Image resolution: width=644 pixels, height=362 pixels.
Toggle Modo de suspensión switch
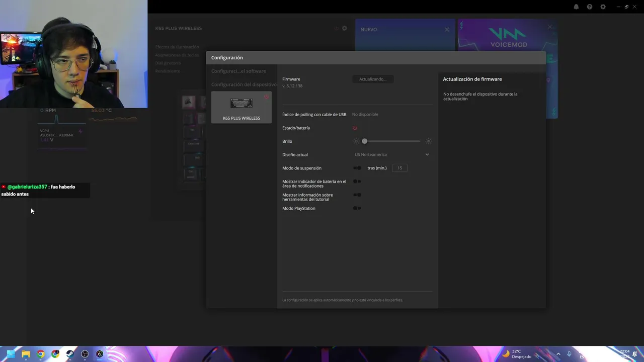pos(357,168)
